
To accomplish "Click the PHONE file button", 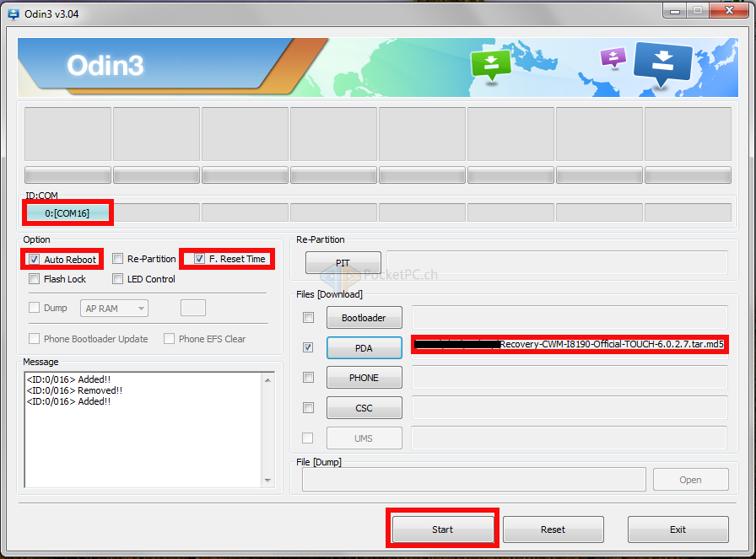I will click(364, 378).
